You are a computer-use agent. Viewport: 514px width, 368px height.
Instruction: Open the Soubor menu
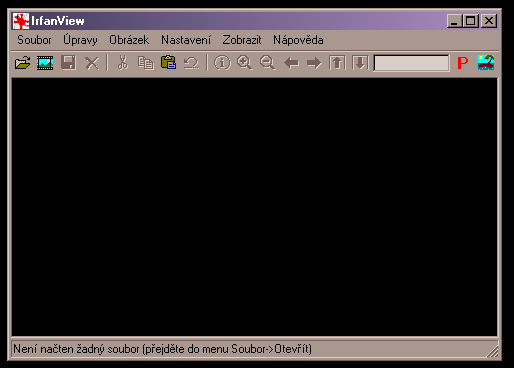point(34,40)
